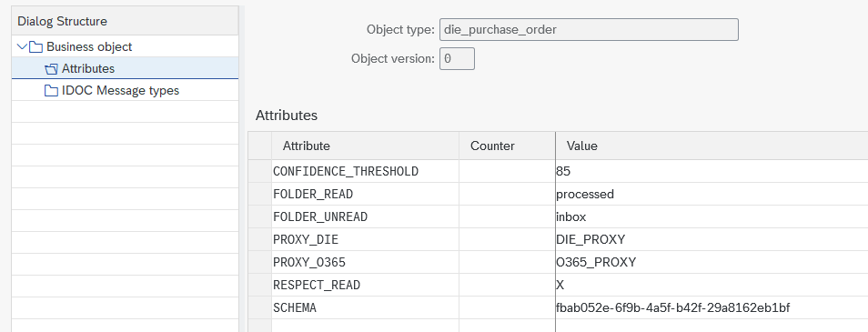
Task: Click the value 85
Action: [563, 172]
